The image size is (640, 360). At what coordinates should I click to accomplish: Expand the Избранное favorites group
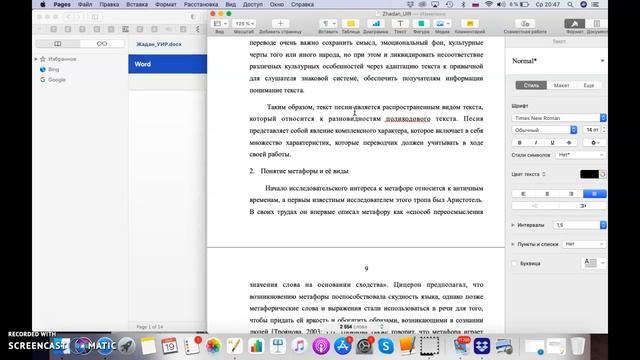(36, 59)
